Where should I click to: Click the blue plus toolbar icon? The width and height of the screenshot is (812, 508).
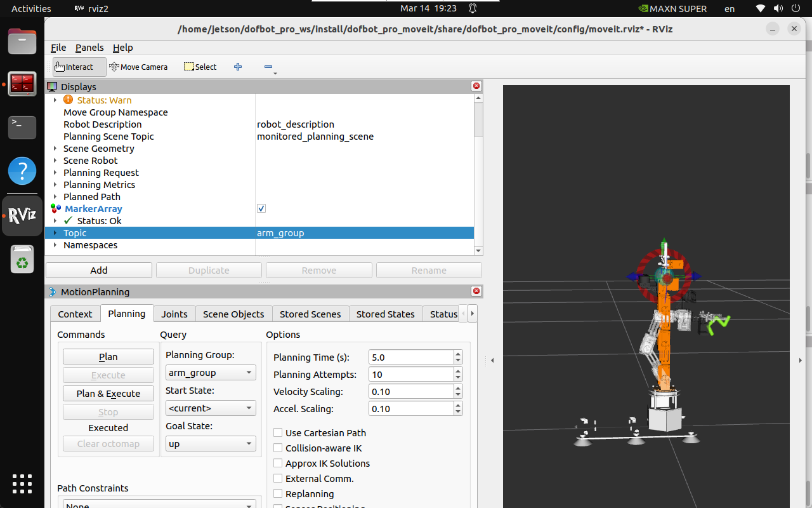[x=238, y=67]
